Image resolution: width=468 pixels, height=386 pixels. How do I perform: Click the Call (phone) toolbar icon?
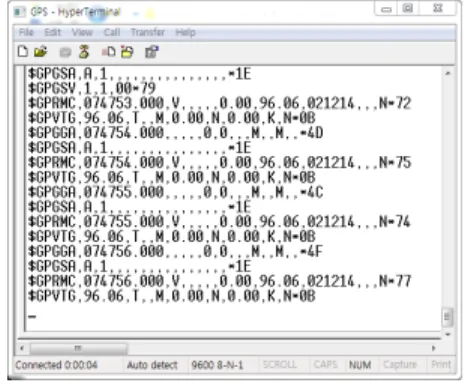click(65, 52)
